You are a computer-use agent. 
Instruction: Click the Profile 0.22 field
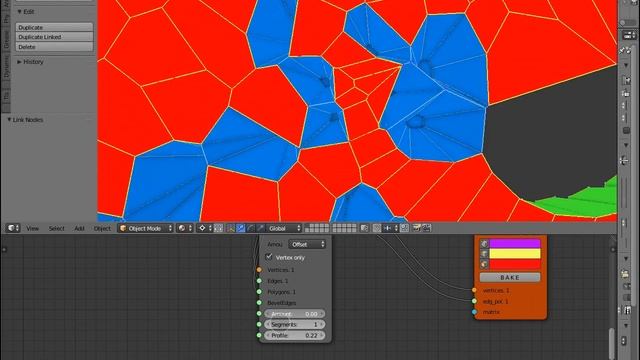295,336
